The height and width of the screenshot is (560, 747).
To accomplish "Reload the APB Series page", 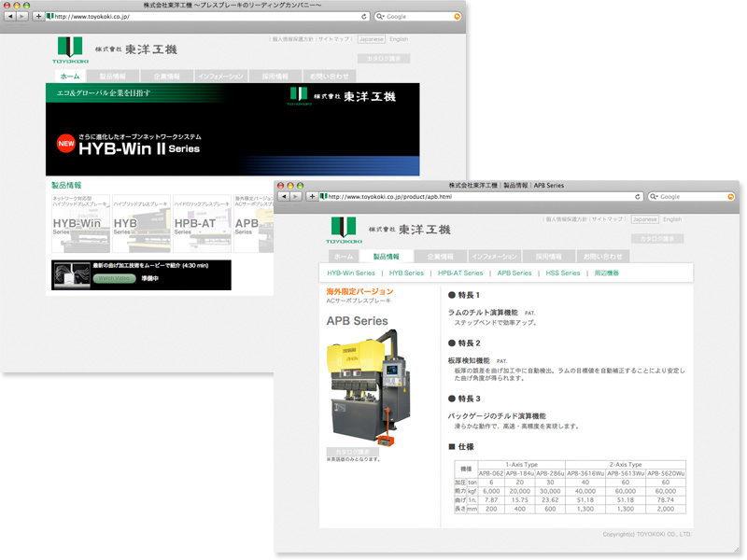I will click(x=638, y=197).
